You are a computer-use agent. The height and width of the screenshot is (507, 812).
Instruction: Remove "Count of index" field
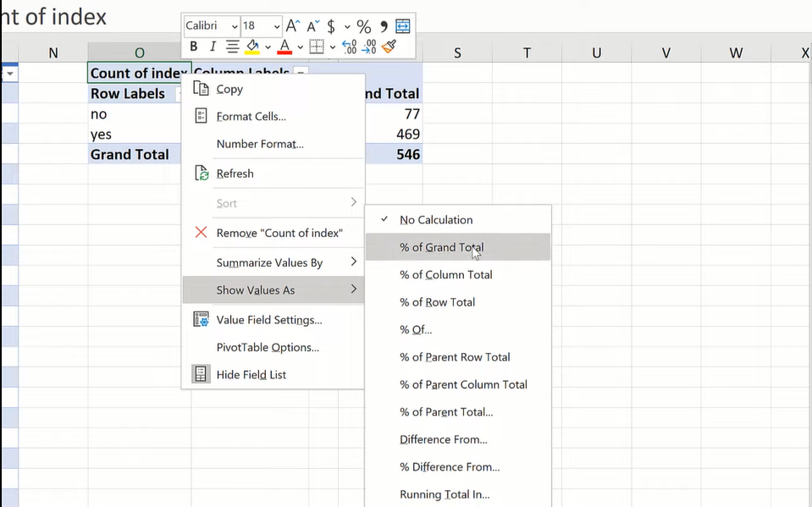coord(273,233)
